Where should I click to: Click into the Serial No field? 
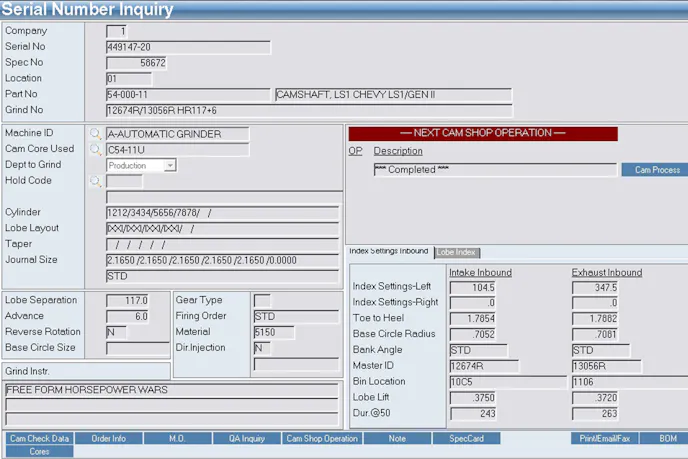pos(188,47)
